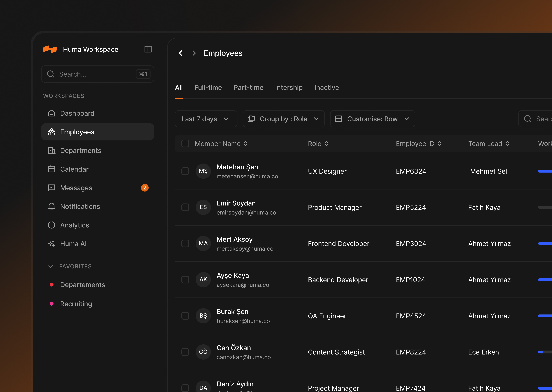Screen dimensions: 552x392
Task: Open Messages with notification badge
Action: (76, 188)
